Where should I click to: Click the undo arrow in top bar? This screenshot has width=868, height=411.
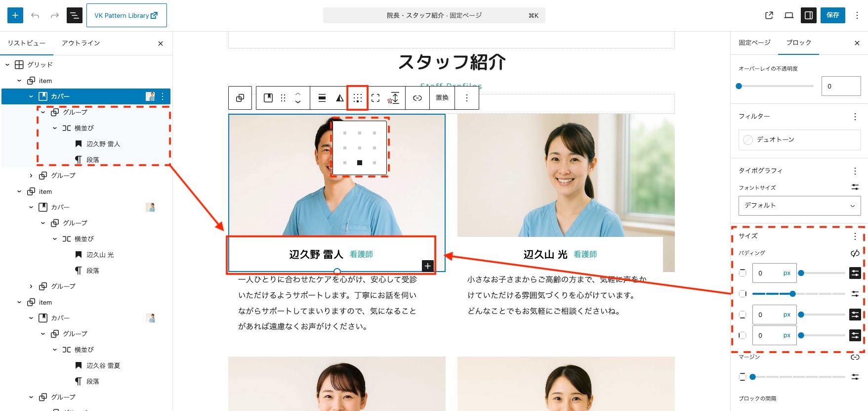[x=35, y=15]
